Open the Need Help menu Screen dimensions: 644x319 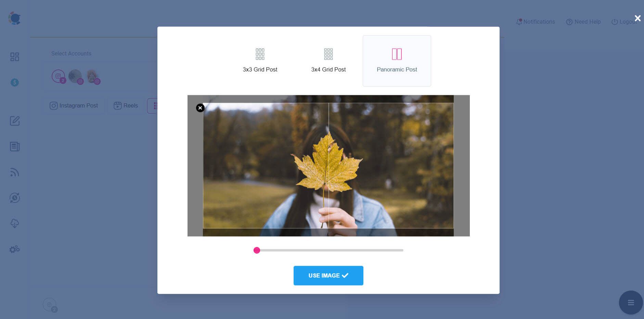[x=583, y=22]
